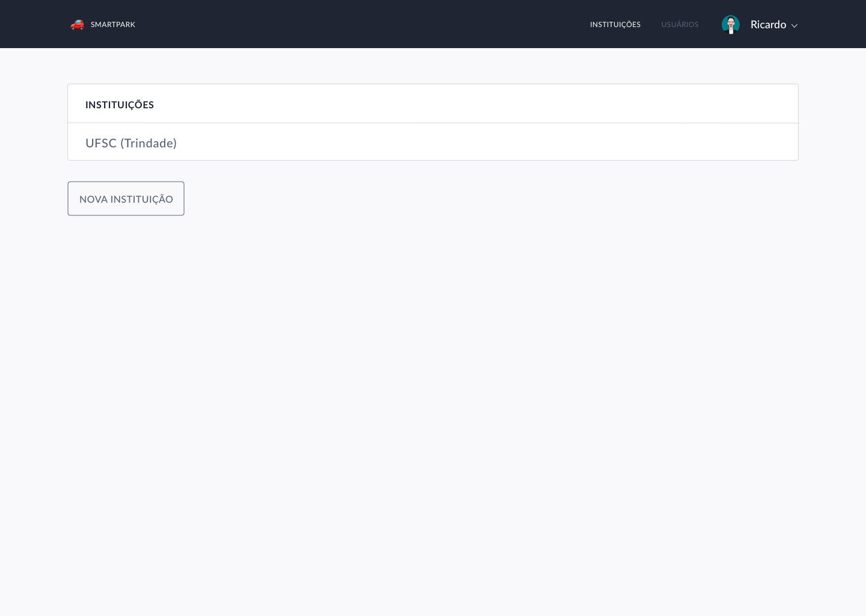Select the Instituições card header

(432, 104)
